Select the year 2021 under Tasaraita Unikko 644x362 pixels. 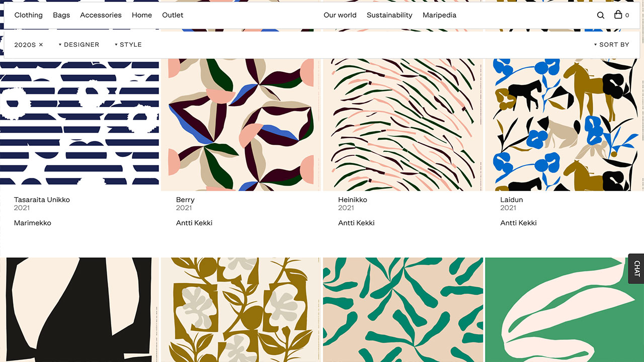[x=22, y=208]
